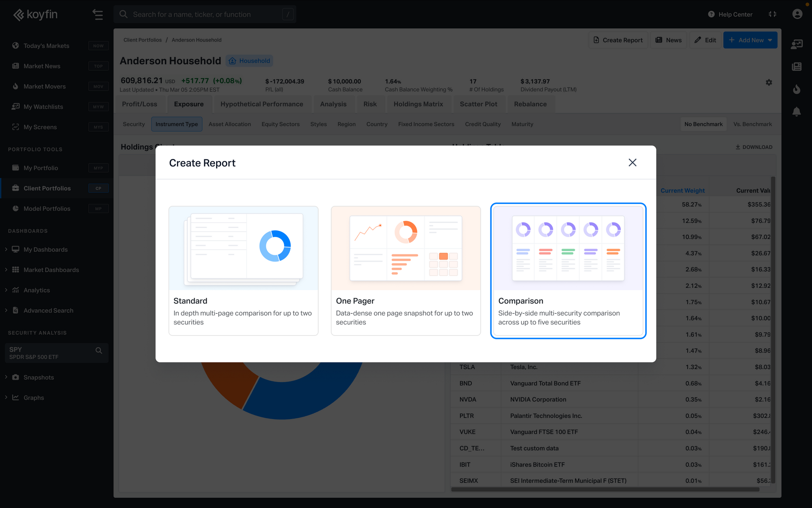Open notifications bell icon
This screenshot has height=508, width=812.
pyautogui.click(x=797, y=111)
